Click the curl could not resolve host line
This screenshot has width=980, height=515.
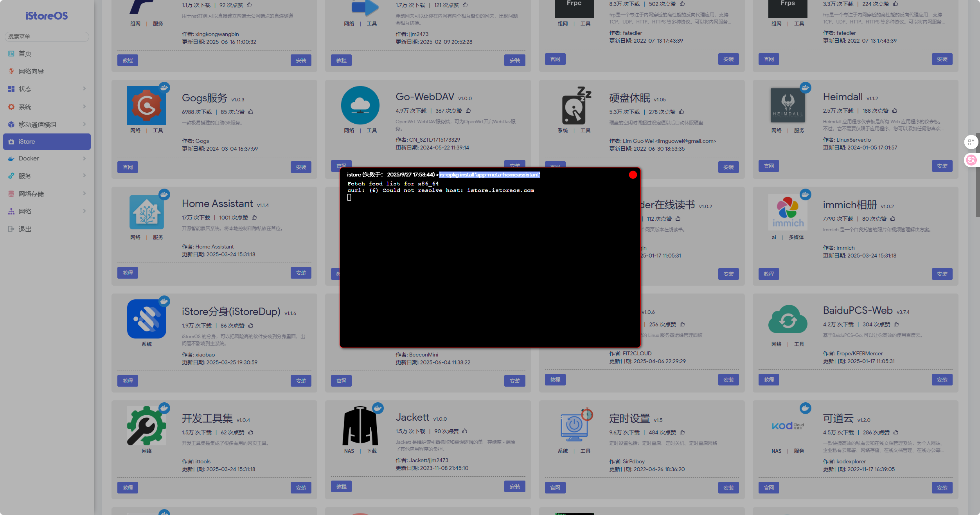[x=441, y=191]
